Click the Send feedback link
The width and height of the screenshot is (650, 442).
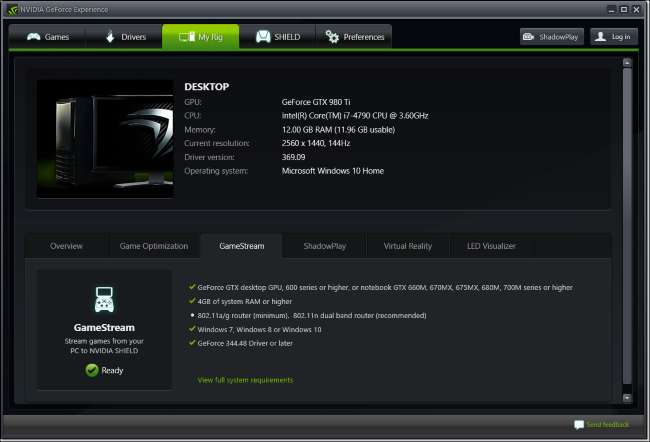[607, 425]
